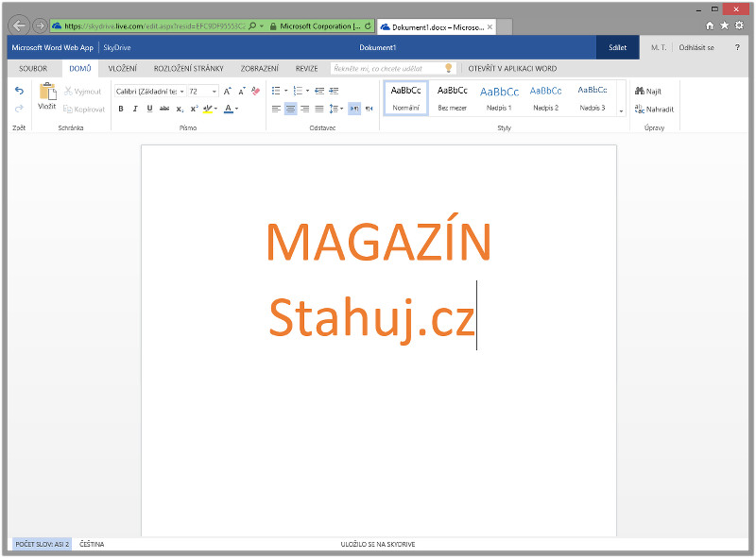This screenshot has height=558, width=756.
Task: Open Najít find tool
Action: pos(648,91)
